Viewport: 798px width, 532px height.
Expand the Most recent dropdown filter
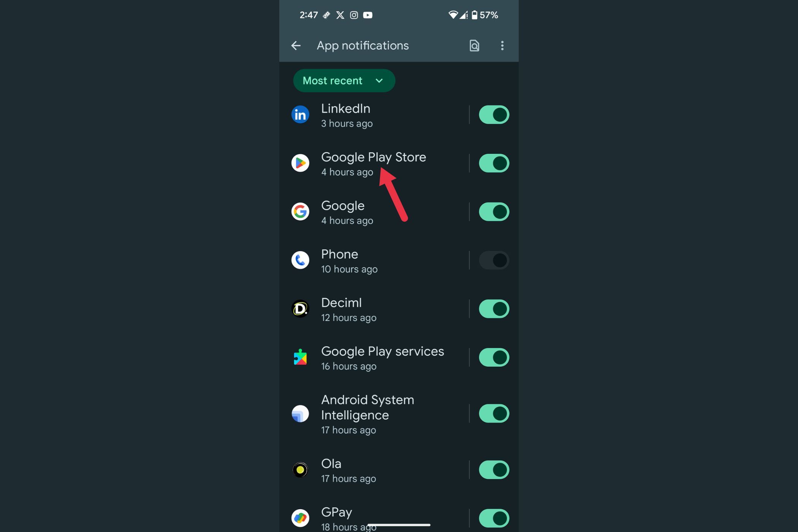343,80
